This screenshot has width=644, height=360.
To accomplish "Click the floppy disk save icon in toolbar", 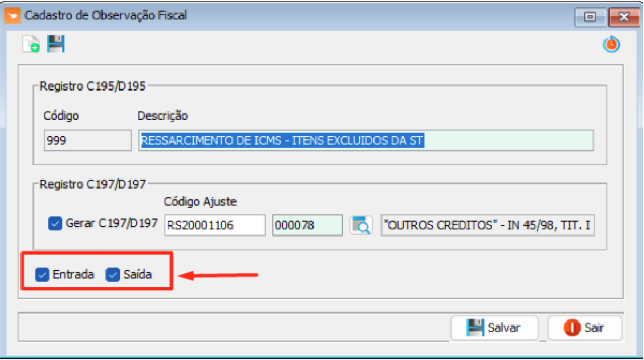I will pos(56,44).
